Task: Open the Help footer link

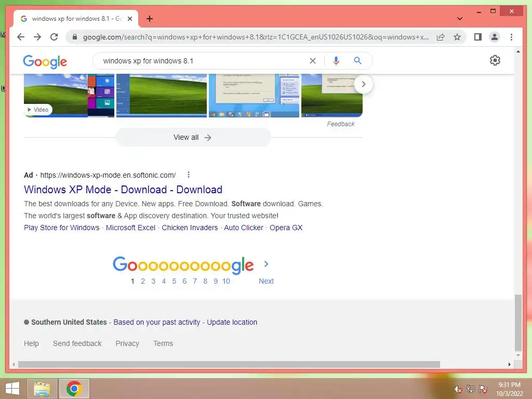Action: pos(31,344)
